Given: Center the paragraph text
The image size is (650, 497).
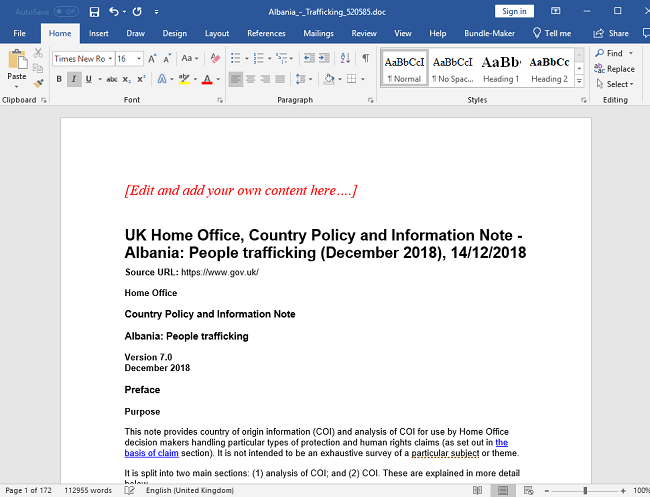Looking at the screenshot, I should (x=250, y=79).
